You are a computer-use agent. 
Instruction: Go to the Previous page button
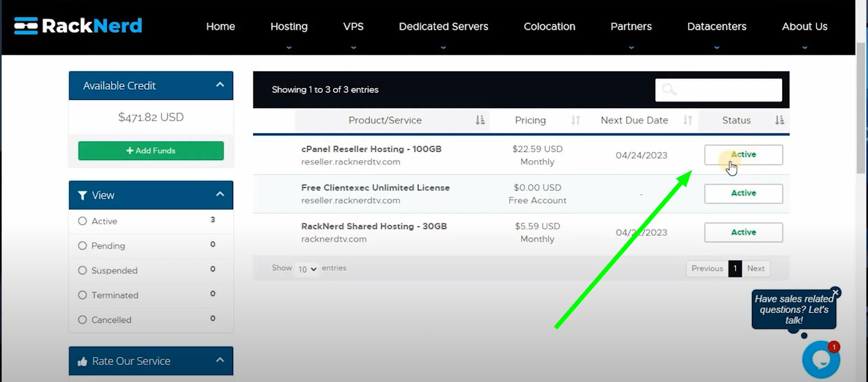pyautogui.click(x=707, y=269)
